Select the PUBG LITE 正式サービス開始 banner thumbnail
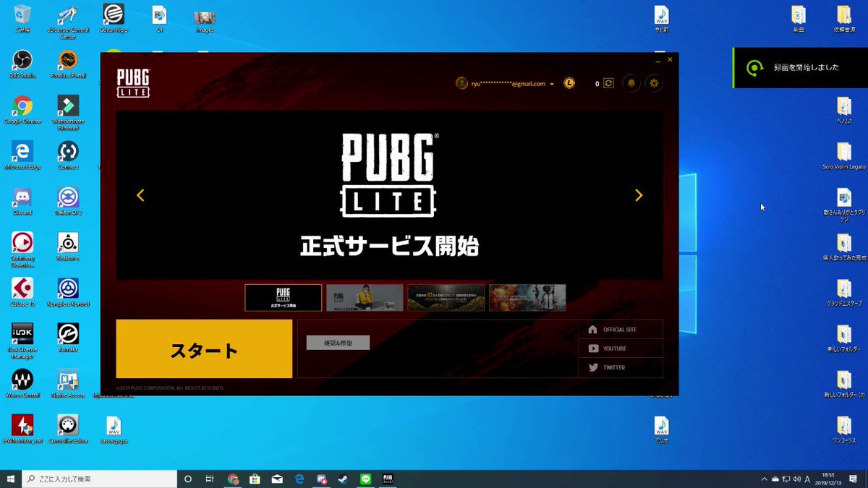The height and width of the screenshot is (488, 868). click(284, 298)
